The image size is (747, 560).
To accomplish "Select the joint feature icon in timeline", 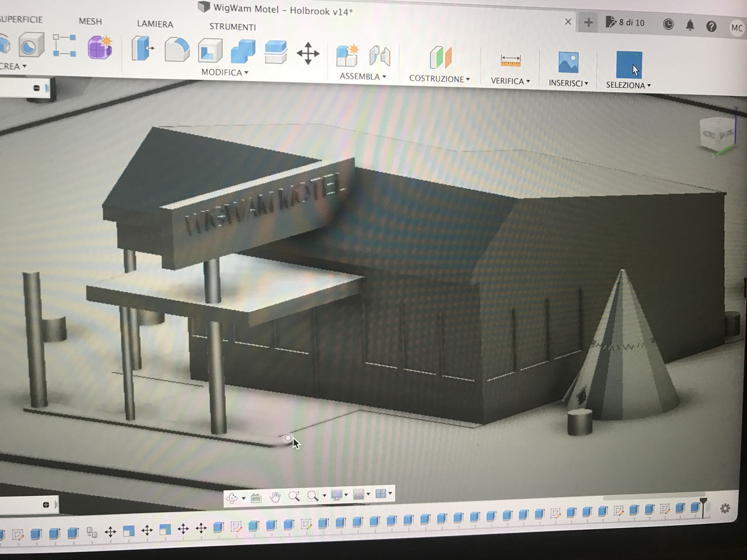I will pyautogui.click(x=92, y=532).
